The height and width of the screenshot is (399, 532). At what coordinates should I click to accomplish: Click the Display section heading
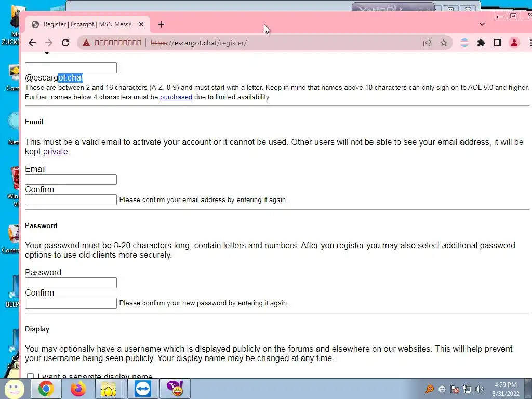(x=37, y=329)
